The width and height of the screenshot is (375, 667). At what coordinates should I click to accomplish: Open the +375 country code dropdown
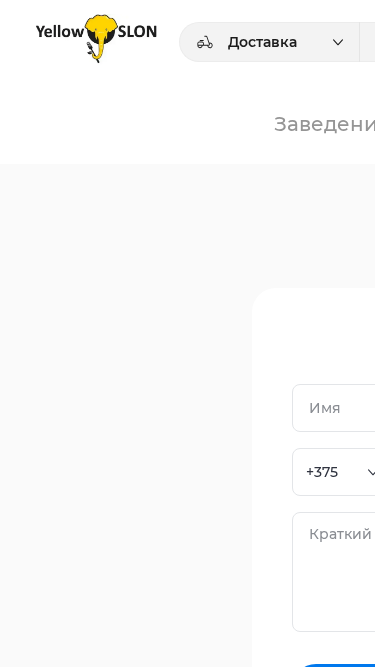(334, 472)
